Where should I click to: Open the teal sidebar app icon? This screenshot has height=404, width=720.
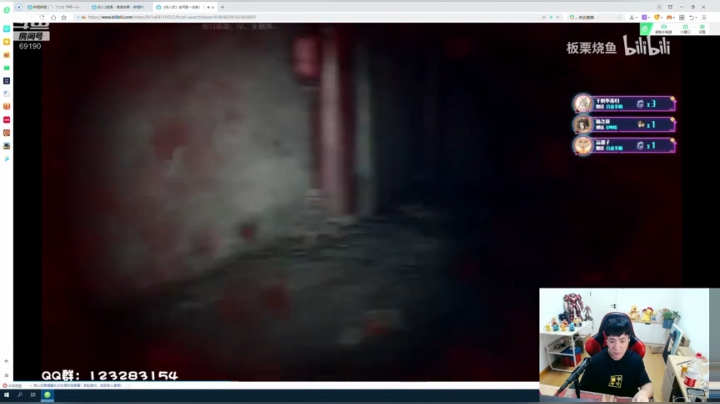pos(6,28)
